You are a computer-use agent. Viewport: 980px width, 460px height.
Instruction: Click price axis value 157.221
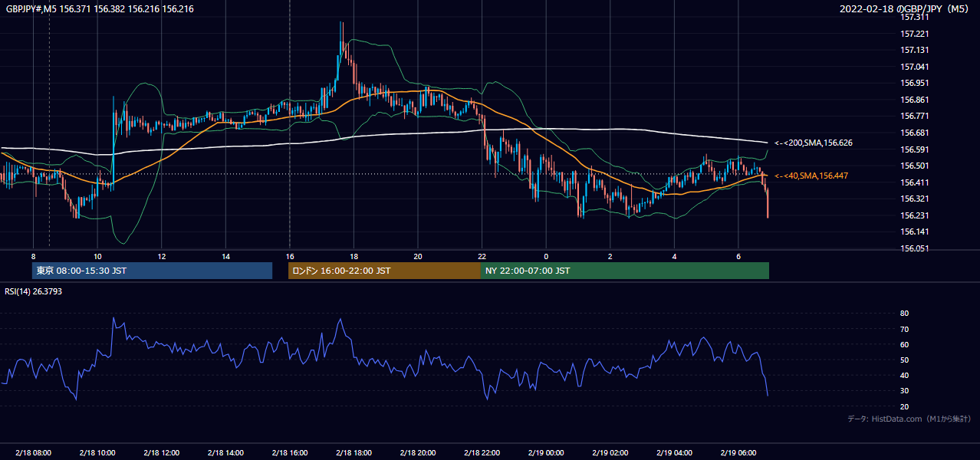click(x=915, y=34)
